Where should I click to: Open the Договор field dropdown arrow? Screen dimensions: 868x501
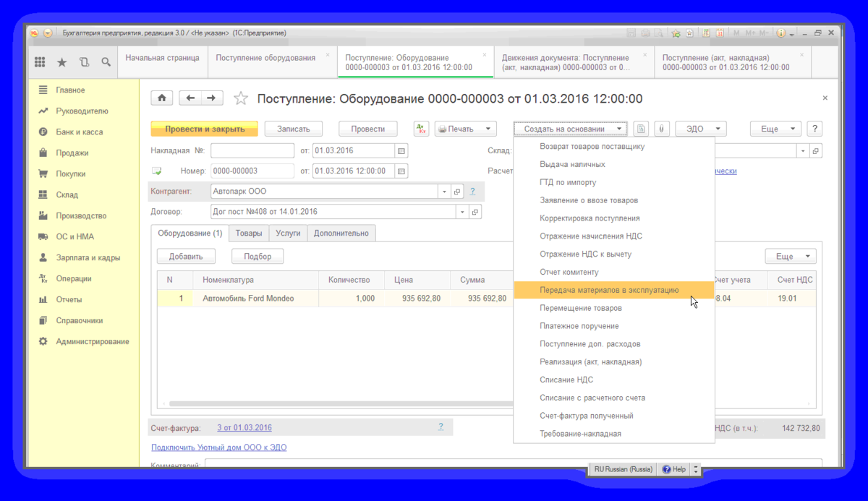pos(462,212)
